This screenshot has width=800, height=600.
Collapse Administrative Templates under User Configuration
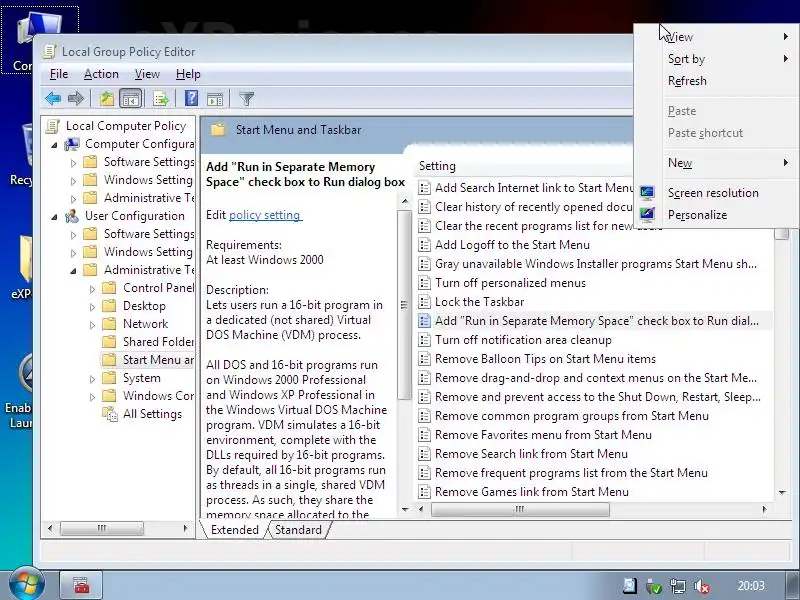tap(73, 271)
